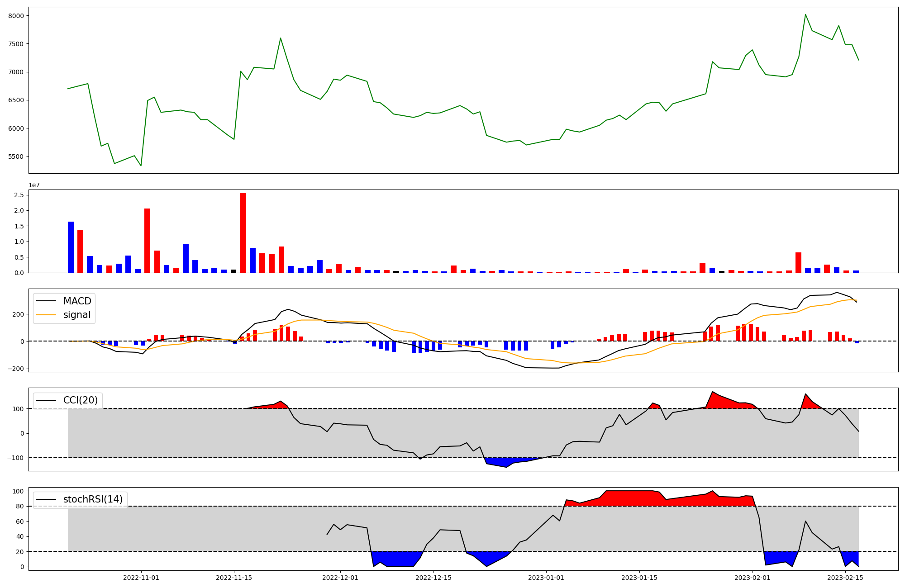905x588 pixels.
Task: Select the 2022-11-15 date tick label
Action: [x=234, y=578]
